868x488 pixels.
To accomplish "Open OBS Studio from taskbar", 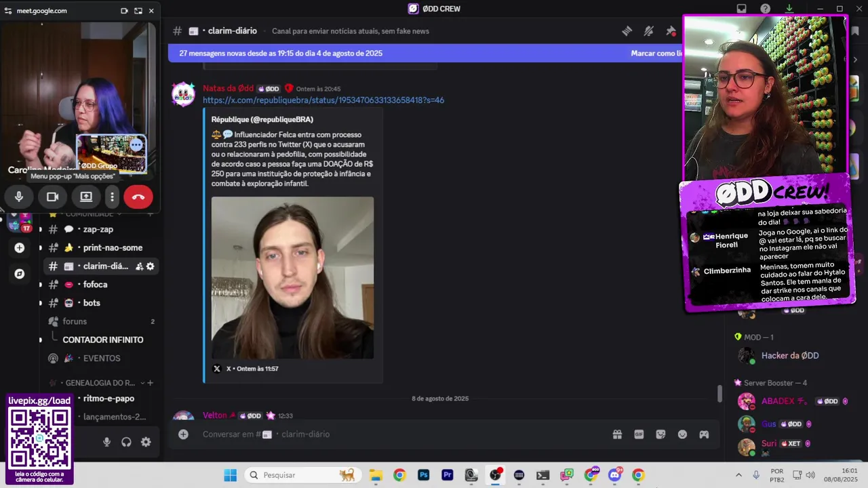I will (x=496, y=475).
